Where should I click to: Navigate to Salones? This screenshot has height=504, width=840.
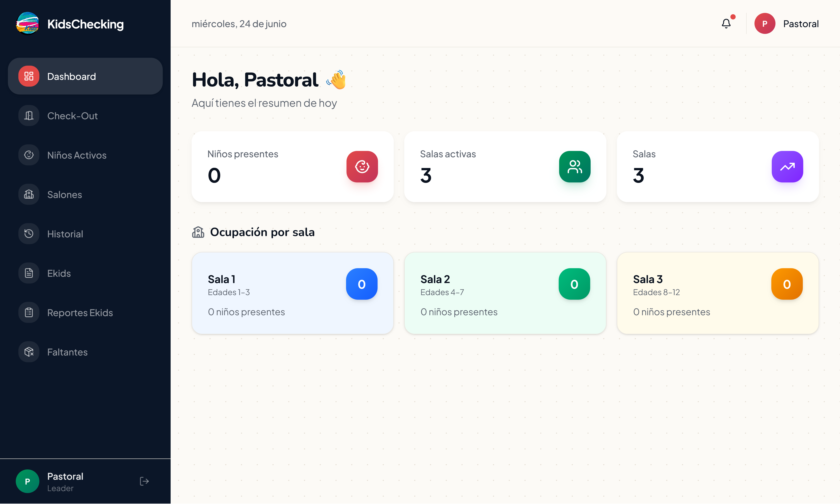tap(85, 194)
